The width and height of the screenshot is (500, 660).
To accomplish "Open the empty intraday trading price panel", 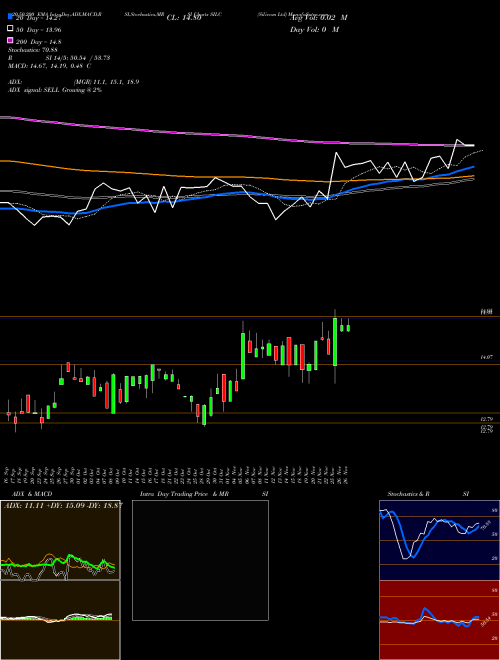I will [200, 560].
